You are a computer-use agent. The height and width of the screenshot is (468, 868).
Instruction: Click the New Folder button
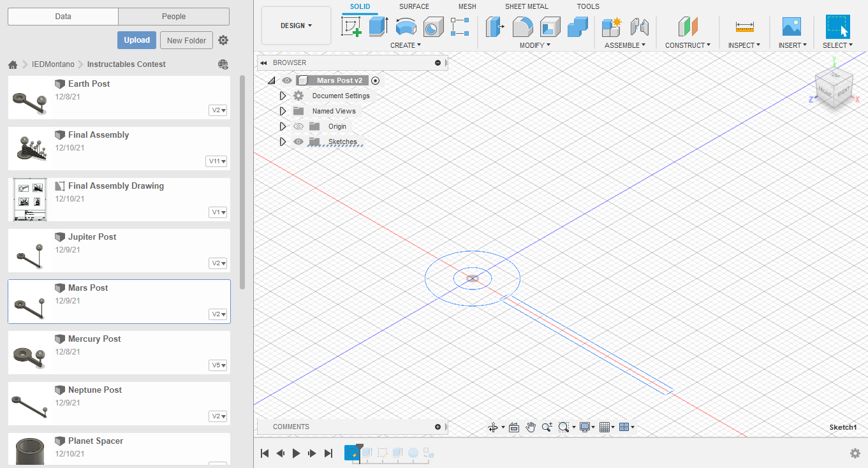186,40
